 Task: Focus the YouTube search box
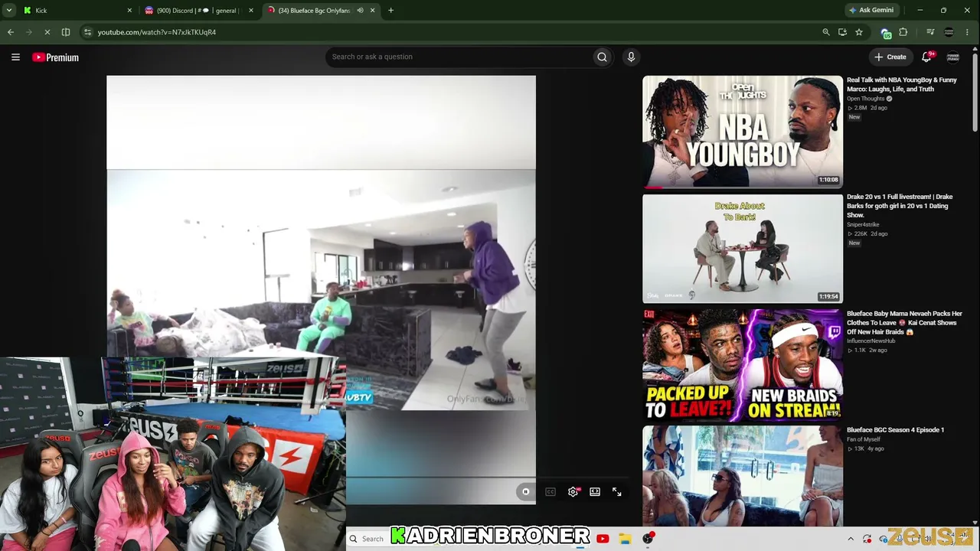click(459, 57)
